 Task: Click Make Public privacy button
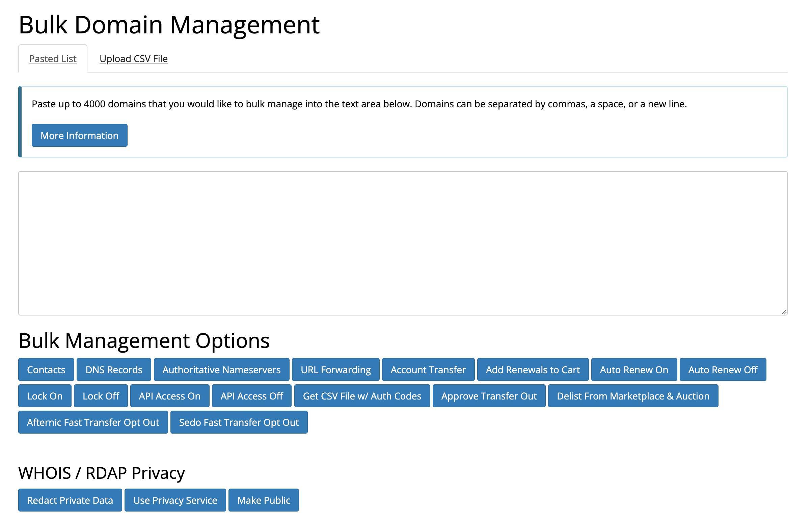(x=264, y=500)
